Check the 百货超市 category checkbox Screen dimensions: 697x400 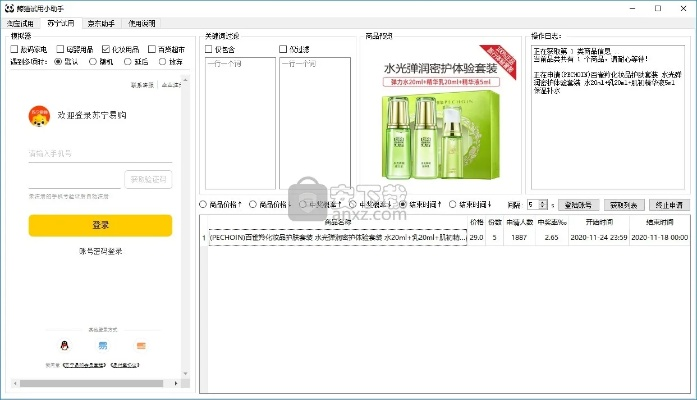152,49
